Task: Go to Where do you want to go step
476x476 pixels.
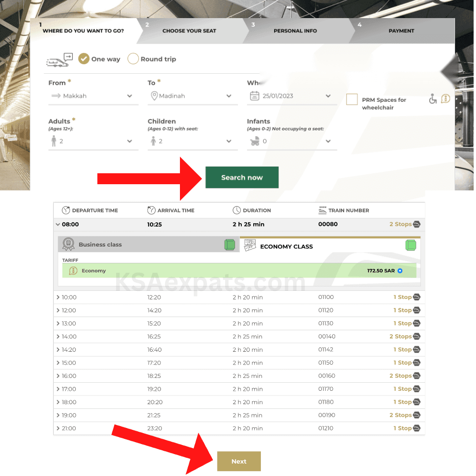Action: click(x=83, y=30)
